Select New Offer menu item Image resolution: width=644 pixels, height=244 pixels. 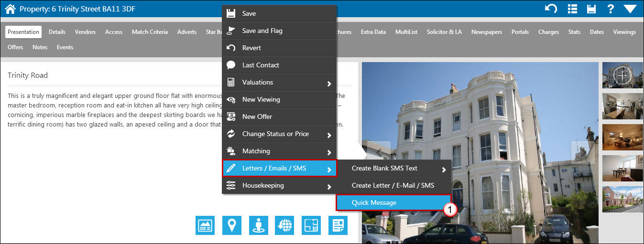click(x=279, y=117)
